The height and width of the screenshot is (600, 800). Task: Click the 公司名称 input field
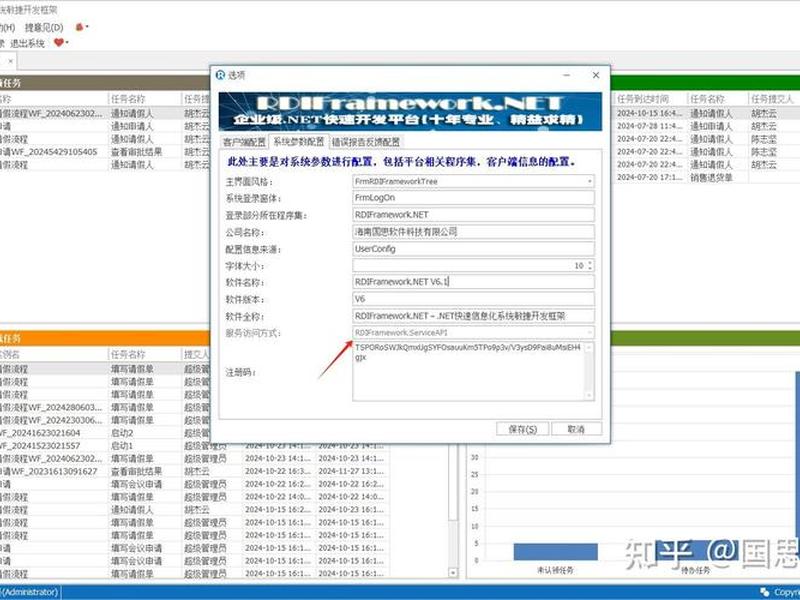coord(473,232)
